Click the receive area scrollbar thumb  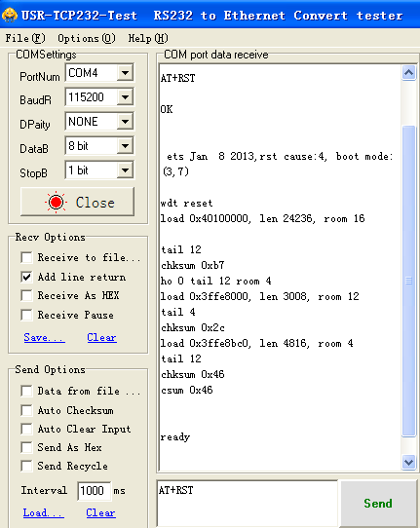[409, 282]
